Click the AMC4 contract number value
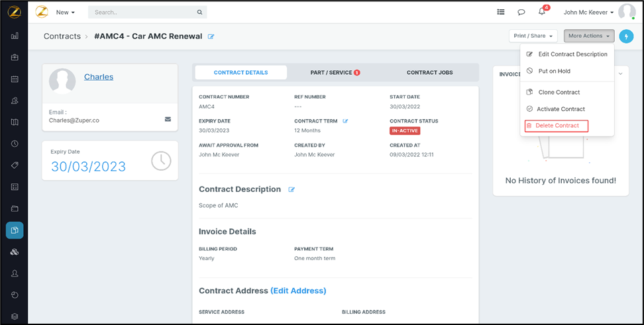 207,107
